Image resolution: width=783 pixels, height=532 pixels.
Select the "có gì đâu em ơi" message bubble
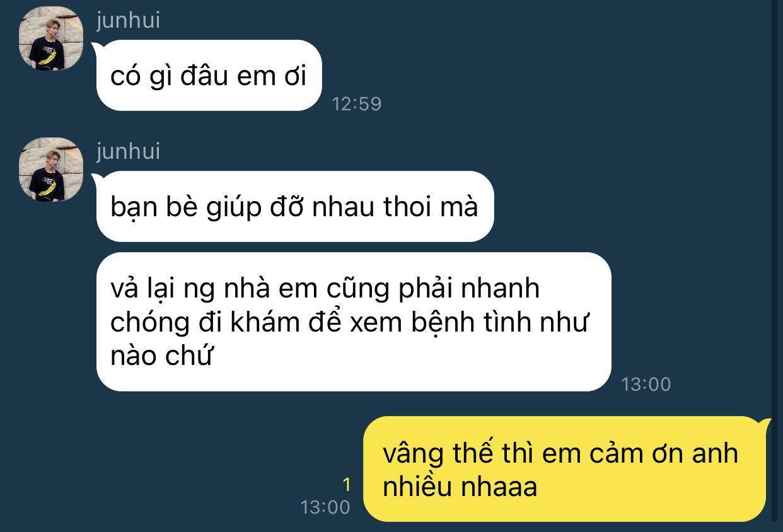[208, 76]
